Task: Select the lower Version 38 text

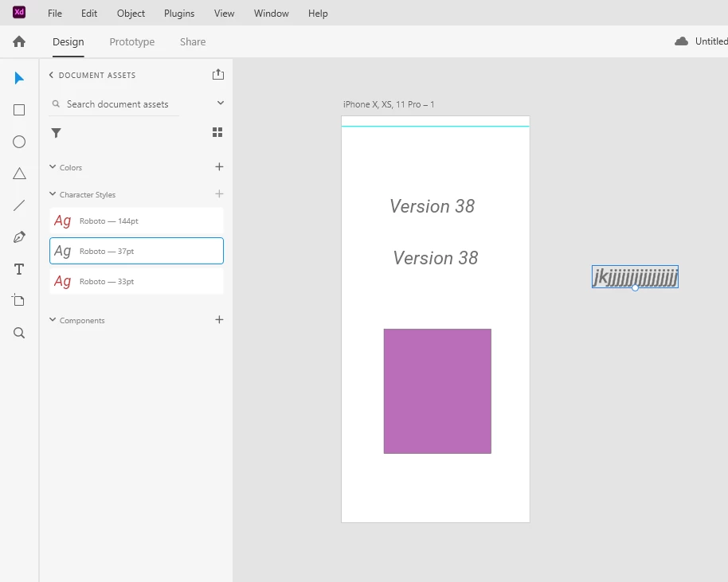Action: (x=436, y=258)
